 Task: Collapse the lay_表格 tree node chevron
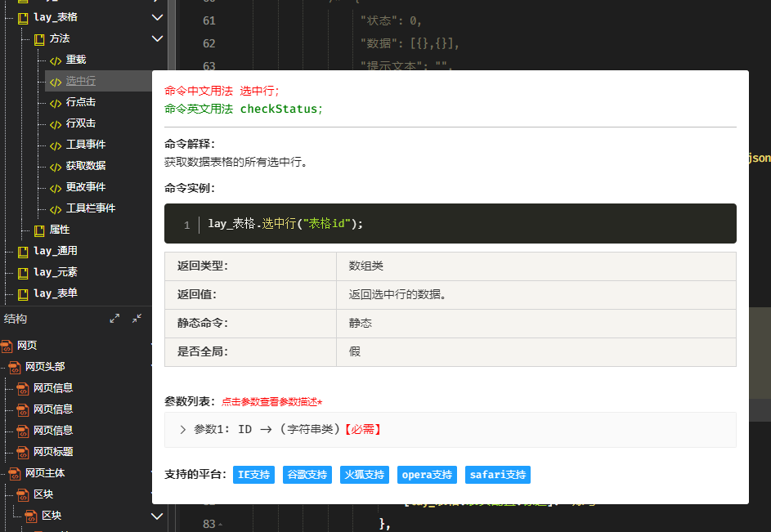pyautogui.click(x=157, y=17)
